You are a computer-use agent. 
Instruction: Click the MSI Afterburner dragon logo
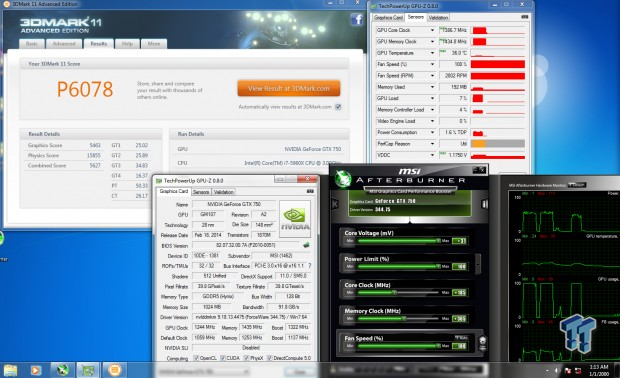[343, 178]
